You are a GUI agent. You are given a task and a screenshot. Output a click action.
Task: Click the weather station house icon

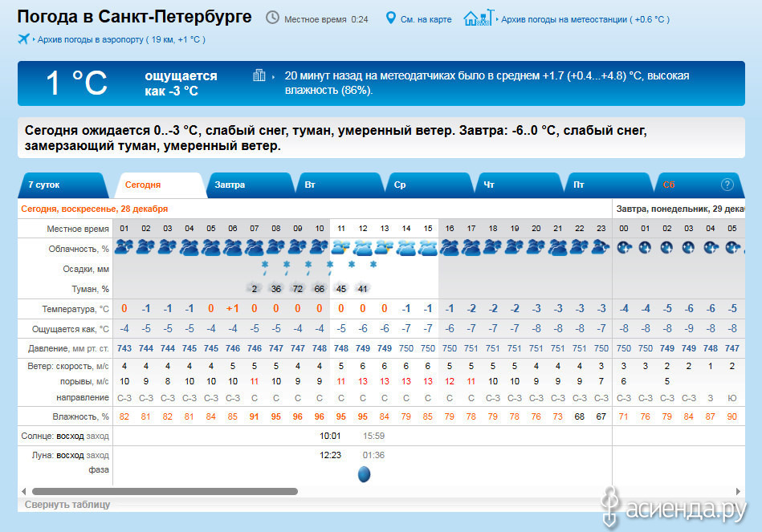[x=475, y=18]
